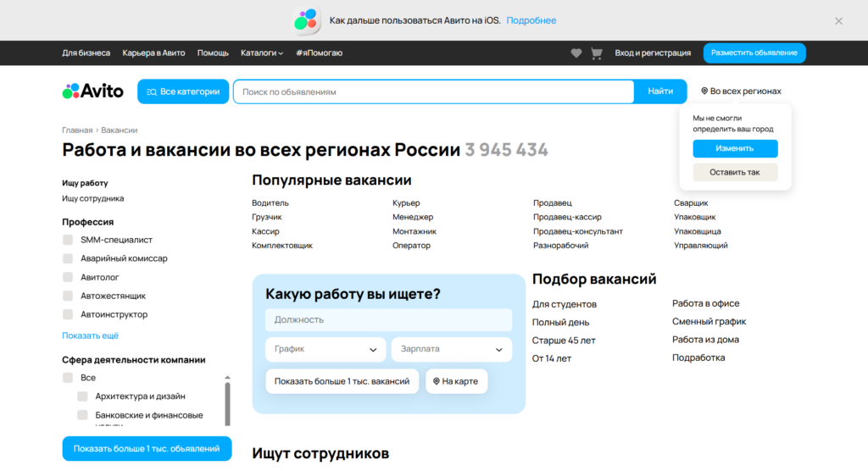Show more professions via Показать ещё
Screen dimensions: 868x471
tap(90, 335)
